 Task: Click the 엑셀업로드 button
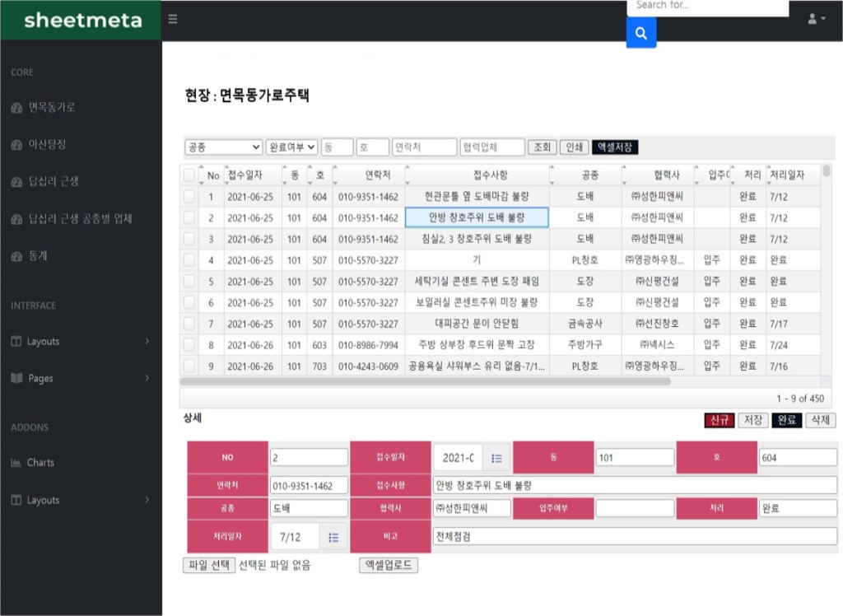click(x=389, y=565)
